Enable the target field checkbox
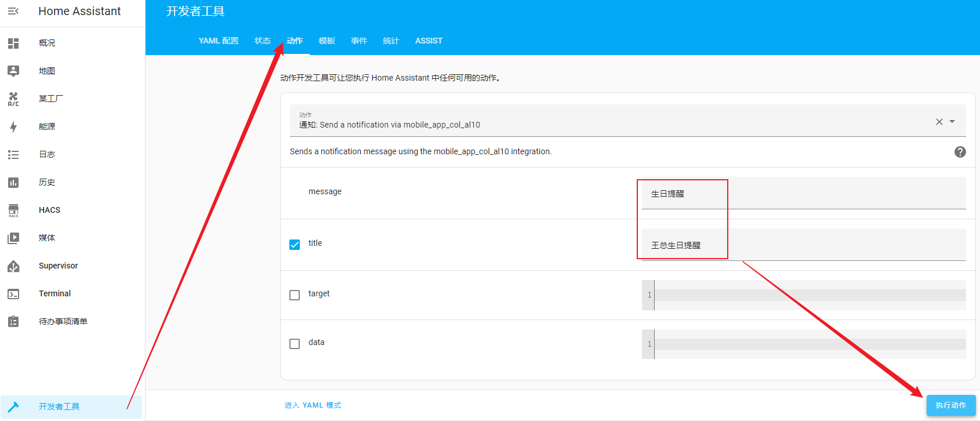This screenshot has height=421, width=980. point(295,295)
